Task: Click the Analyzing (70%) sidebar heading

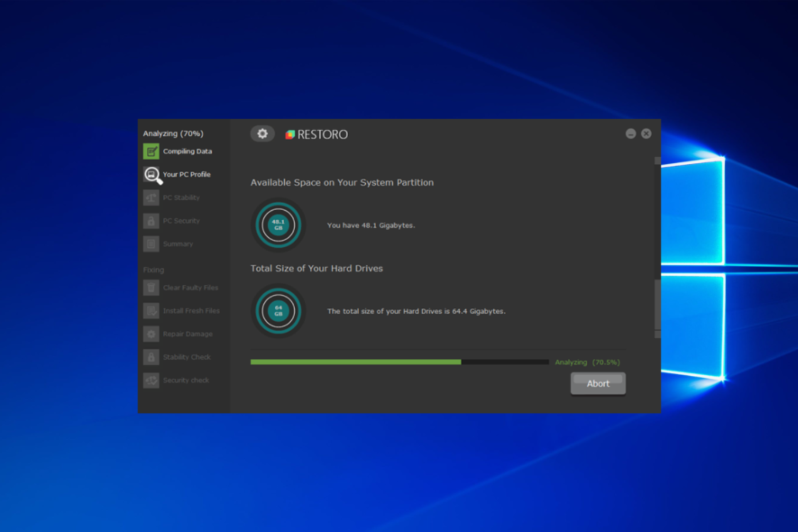Action: 173,133
